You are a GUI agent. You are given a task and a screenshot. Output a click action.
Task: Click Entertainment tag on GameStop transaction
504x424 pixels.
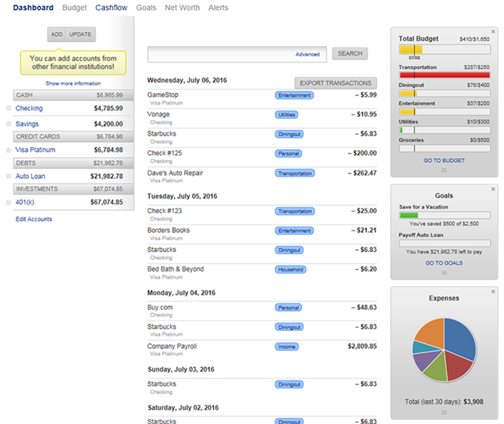point(294,96)
